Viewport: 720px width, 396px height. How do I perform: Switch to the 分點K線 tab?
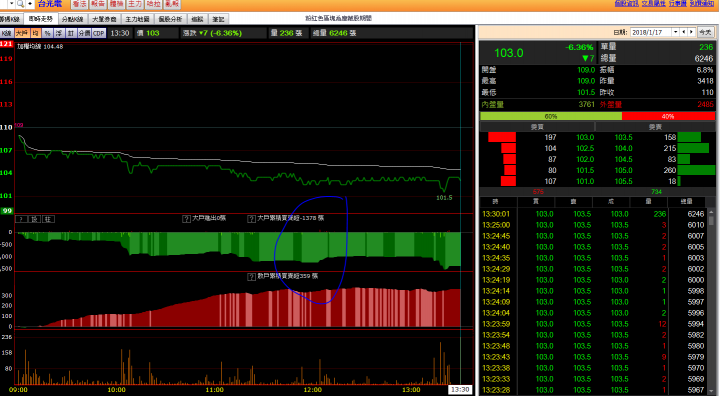click(x=73, y=19)
